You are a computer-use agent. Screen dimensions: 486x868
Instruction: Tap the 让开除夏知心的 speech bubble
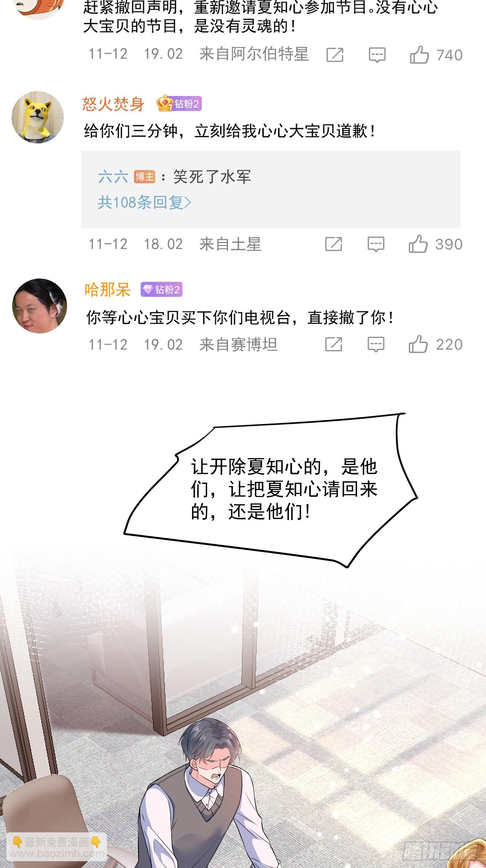pos(271,490)
